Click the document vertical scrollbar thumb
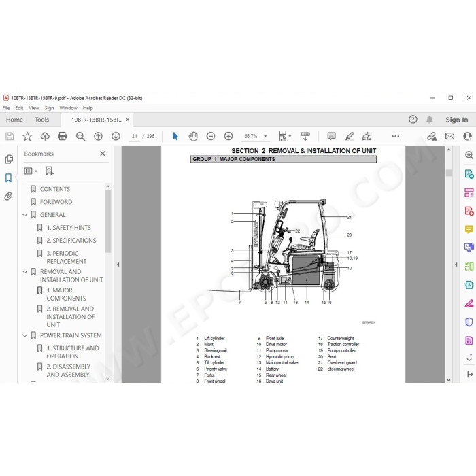The image size is (476, 476). tap(449, 173)
